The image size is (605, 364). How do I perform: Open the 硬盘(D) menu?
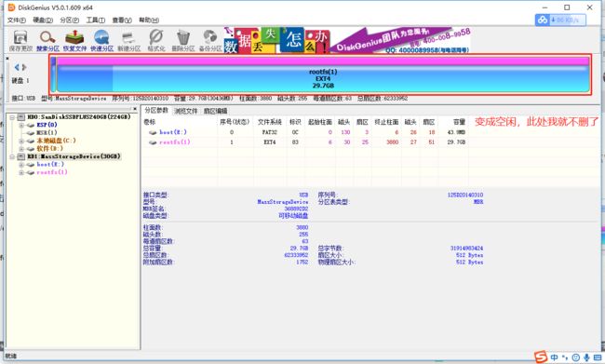click(x=43, y=20)
